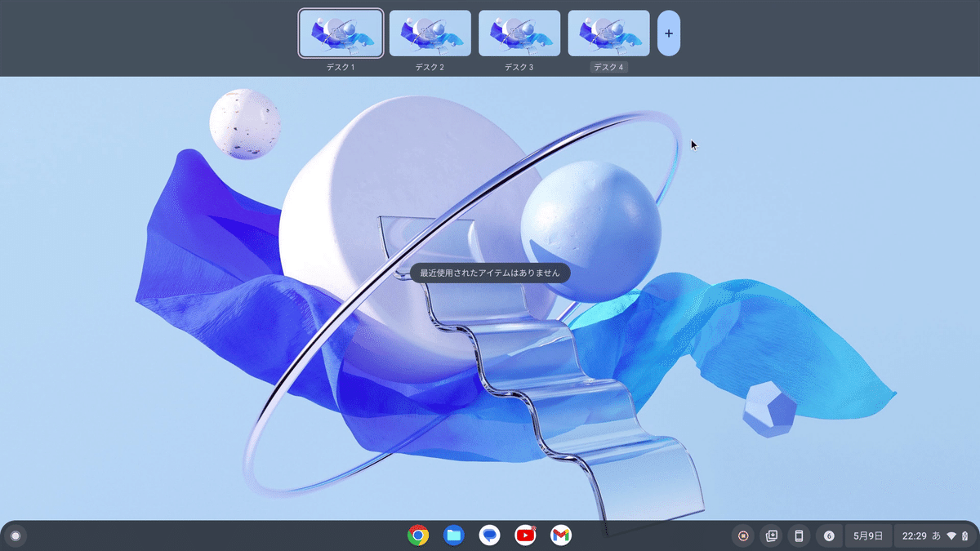Screen dimensions: 980x551
Task: Switch to the デスク 3 thumbnail
Action: point(519,33)
